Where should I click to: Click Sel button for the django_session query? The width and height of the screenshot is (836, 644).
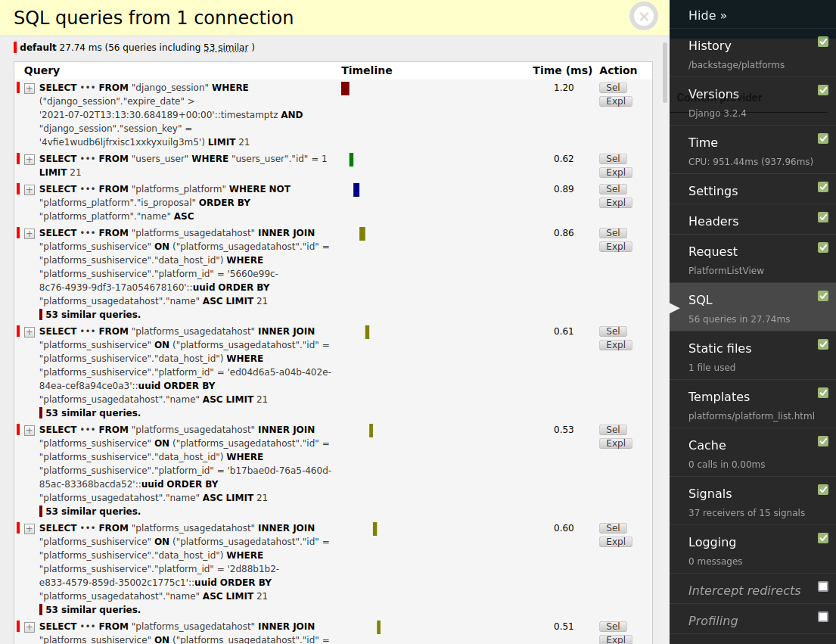pos(615,87)
